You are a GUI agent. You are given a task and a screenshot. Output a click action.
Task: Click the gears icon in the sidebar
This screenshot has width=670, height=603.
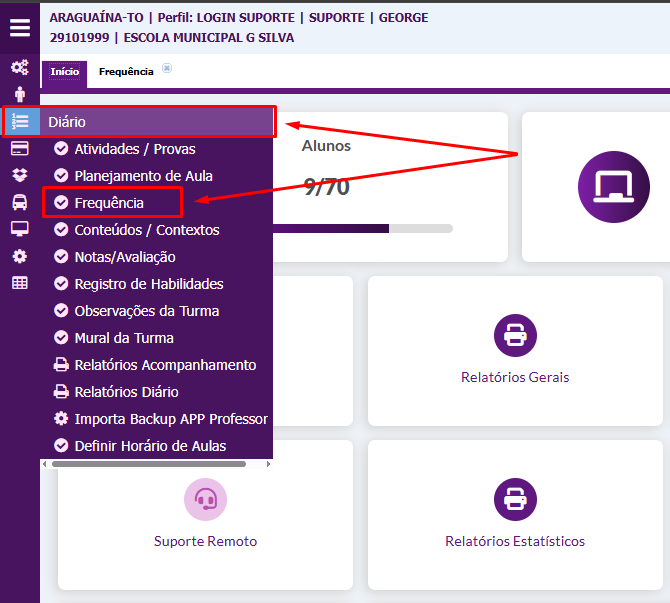point(19,67)
